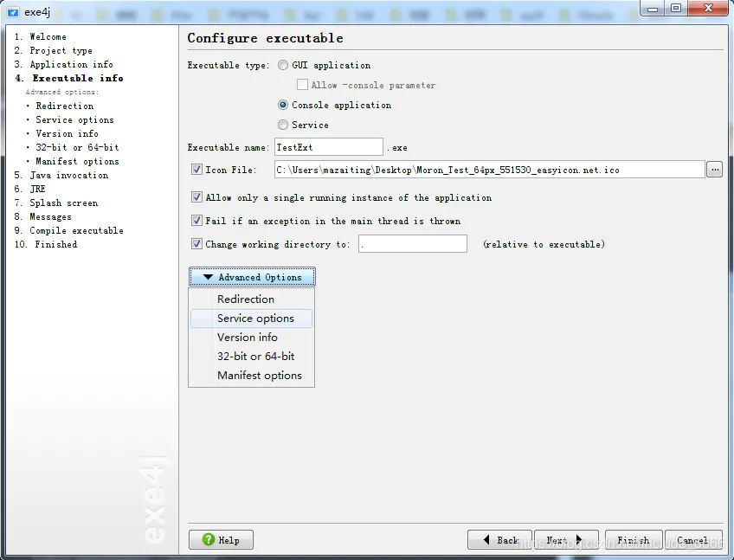Minimize the exe4j window
Screen dimensions: 734x560
[653, 9]
